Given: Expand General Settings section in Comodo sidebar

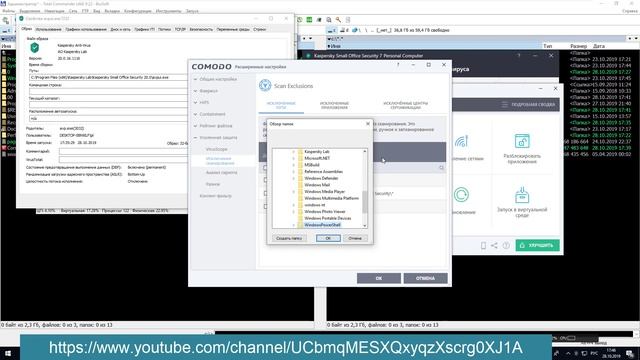Looking at the screenshot, I should [x=218, y=79].
